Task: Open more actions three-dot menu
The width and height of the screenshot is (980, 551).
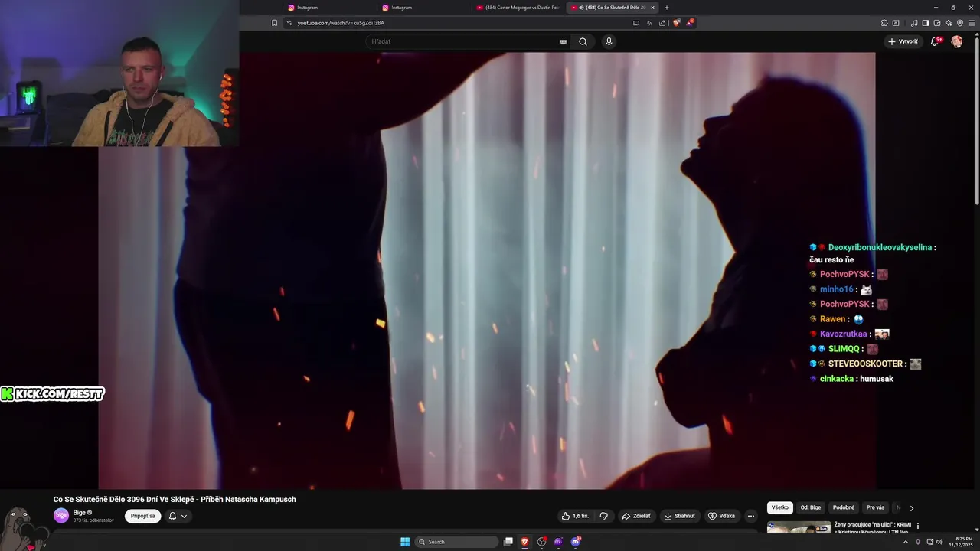Action: [x=751, y=516]
